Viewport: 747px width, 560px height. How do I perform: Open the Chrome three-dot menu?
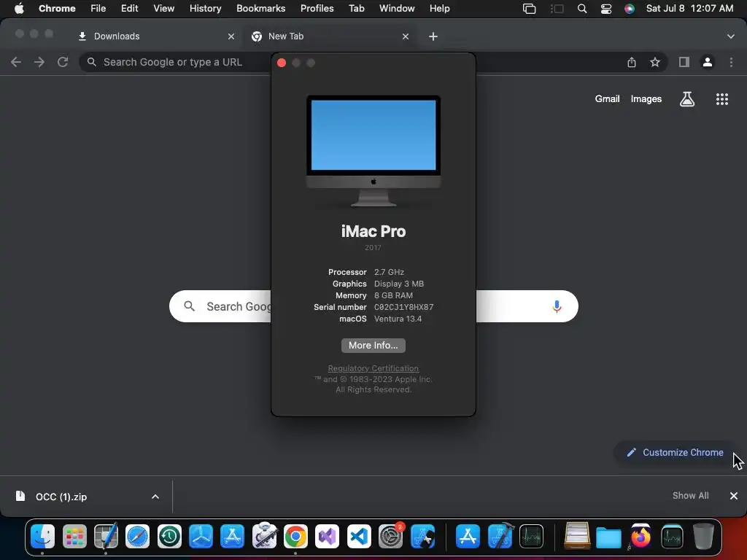(731, 62)
